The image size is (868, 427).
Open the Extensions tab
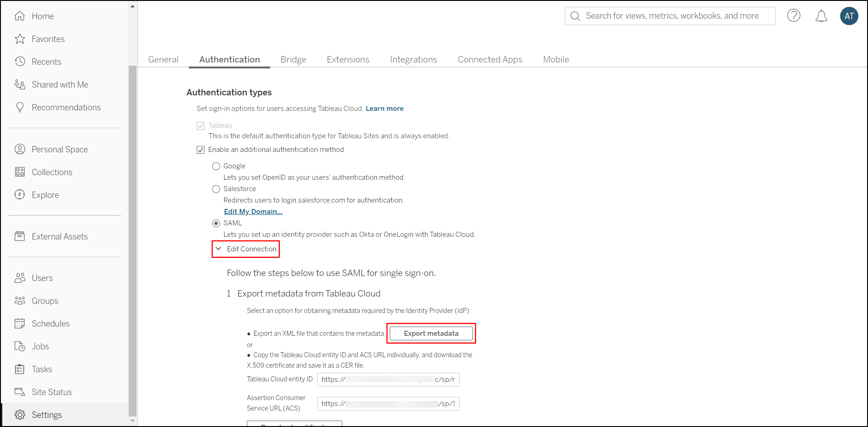[x=348, y=59]
